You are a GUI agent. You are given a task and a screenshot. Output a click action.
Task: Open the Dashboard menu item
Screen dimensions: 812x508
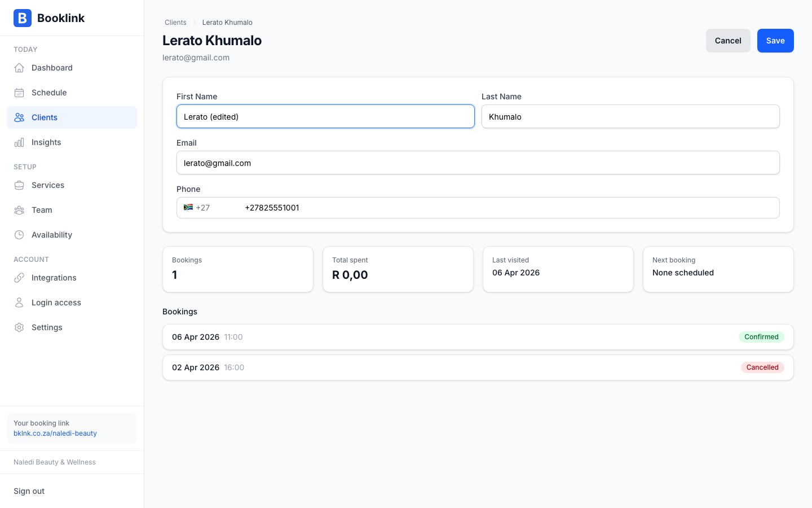point(72,68)
